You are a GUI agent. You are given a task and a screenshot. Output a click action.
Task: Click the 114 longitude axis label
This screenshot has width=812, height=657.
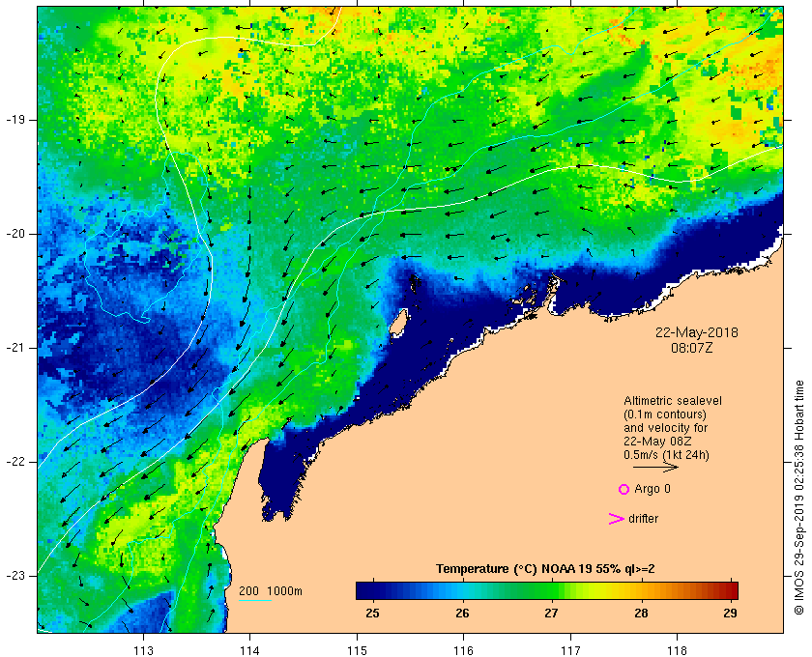[249, 650]
